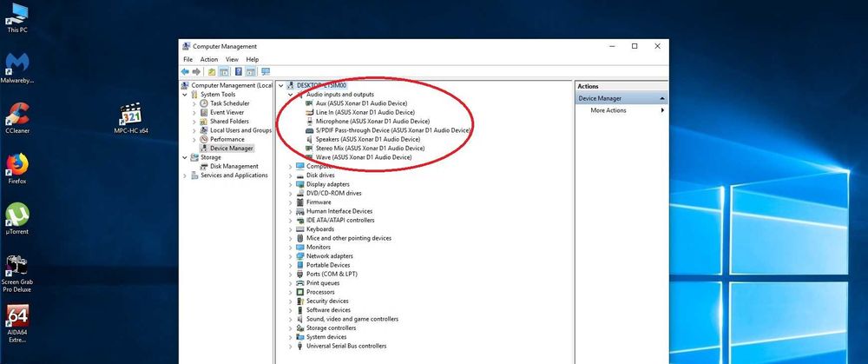
Task: Open the µTorrent desktop shortcut
Action: pyautogui.click(x=17, y=220)
